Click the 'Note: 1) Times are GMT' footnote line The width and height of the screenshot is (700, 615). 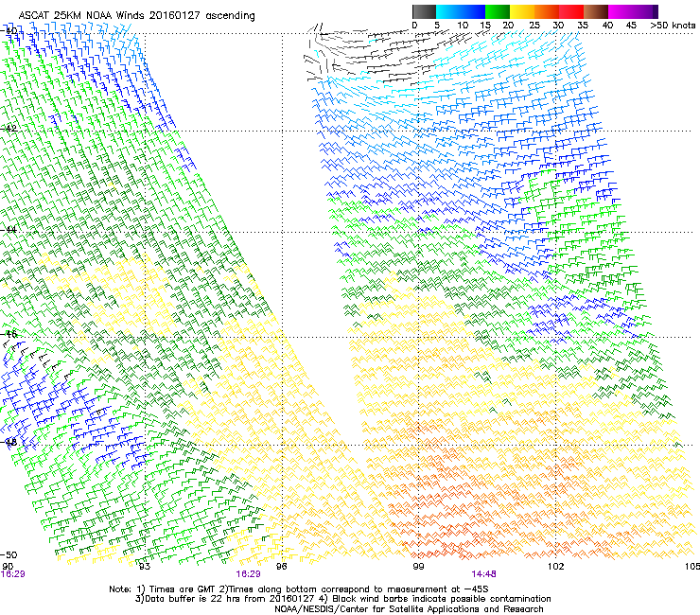point(299,589)
